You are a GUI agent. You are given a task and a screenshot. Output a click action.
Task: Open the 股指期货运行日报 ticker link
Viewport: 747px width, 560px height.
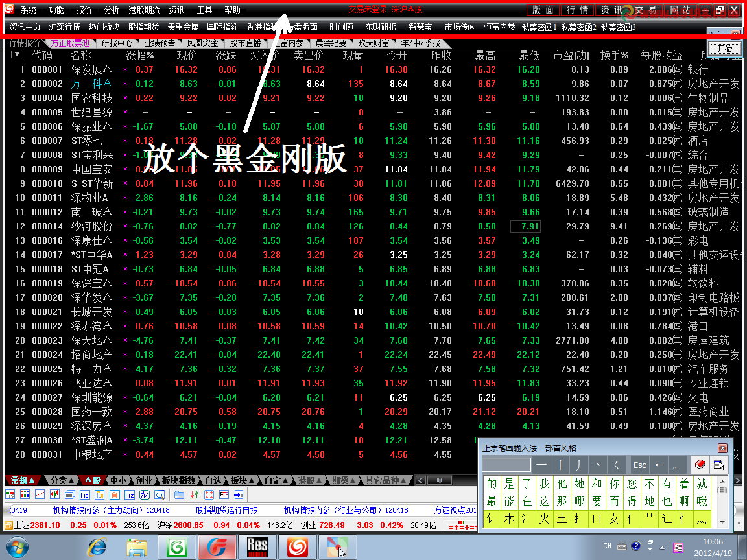pyautogui.click(x=227, y=510)
